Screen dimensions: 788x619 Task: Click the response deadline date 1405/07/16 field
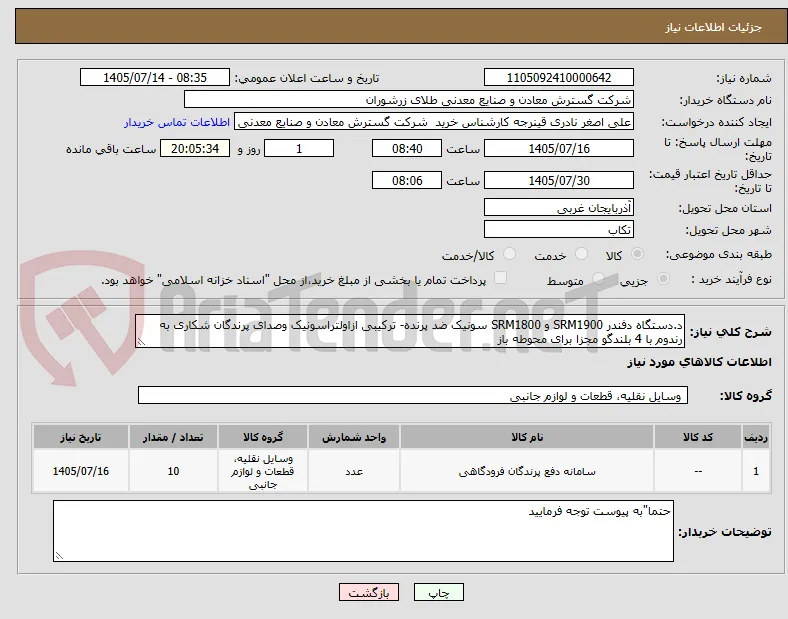tap(558, 149)
